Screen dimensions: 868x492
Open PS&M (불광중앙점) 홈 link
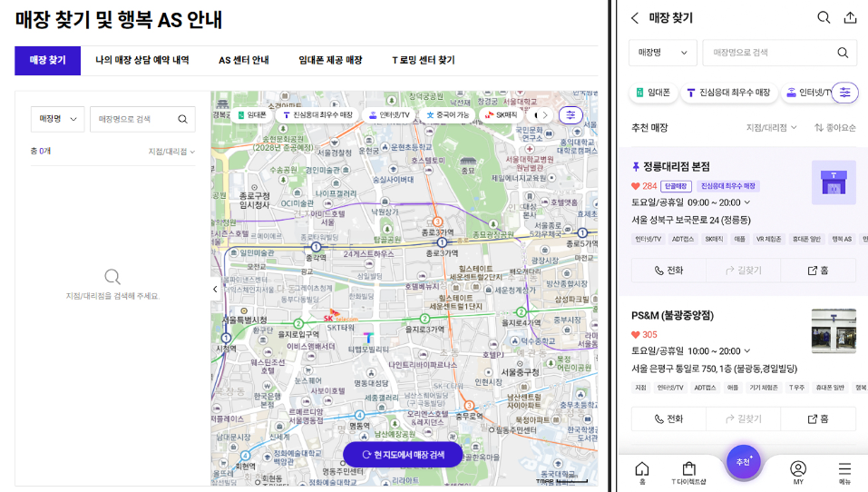pyautogui.click(x=818, y=418)
